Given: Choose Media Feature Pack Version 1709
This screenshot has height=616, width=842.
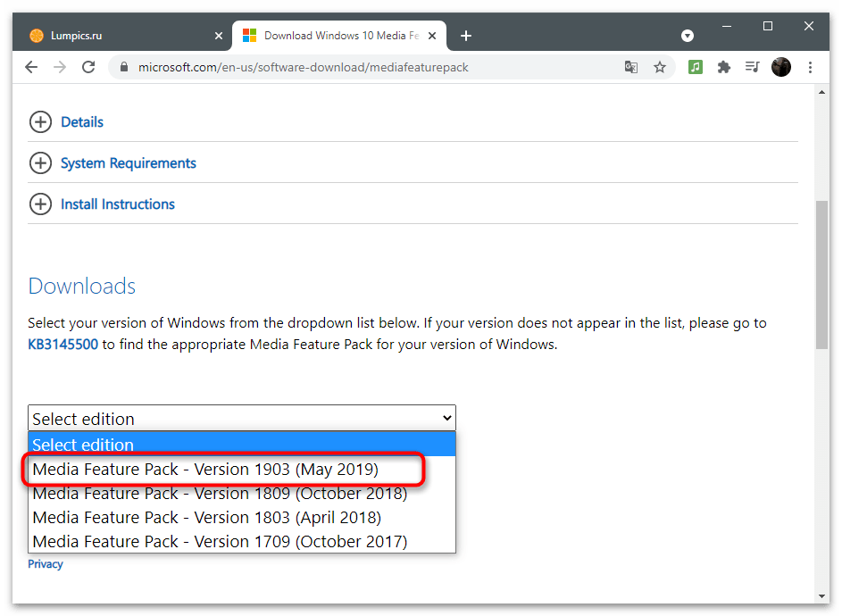Looking at the screenshot, I should coord(220,542).
